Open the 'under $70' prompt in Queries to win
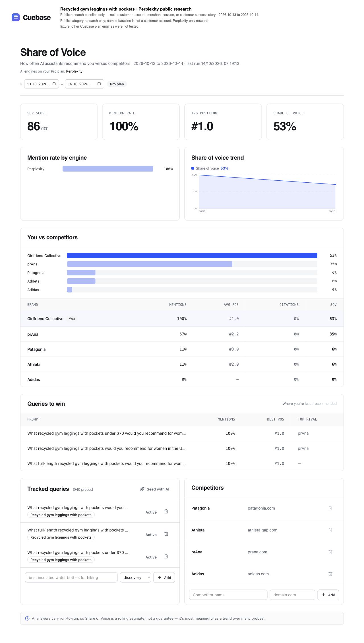Image resolution: width=364 pixels, height=643 pixels. (106, 433)
